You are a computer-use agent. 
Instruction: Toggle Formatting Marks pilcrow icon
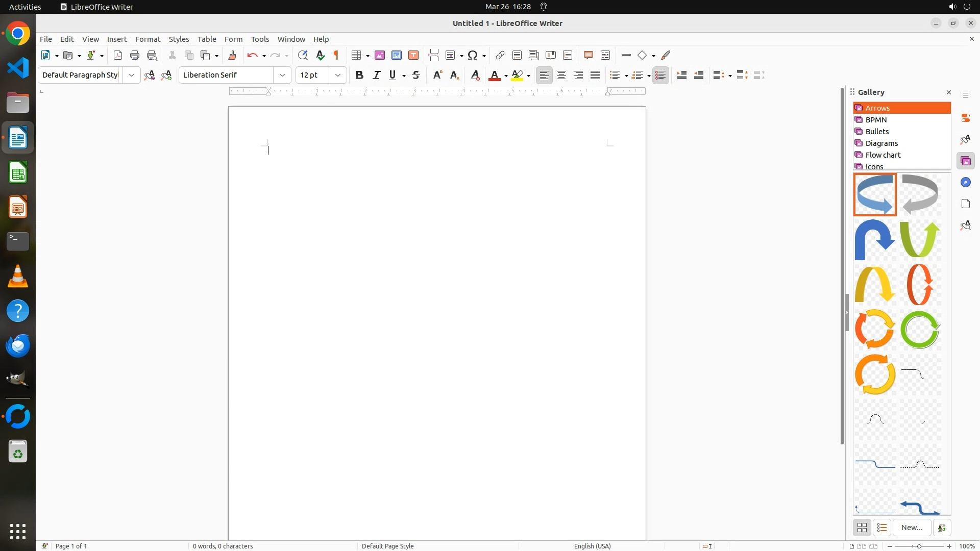point(336,56)
